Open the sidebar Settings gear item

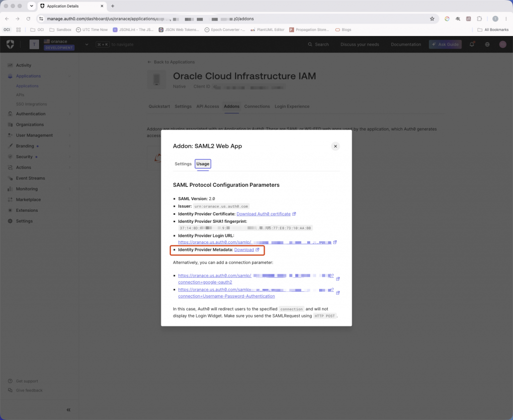[24, 221]
